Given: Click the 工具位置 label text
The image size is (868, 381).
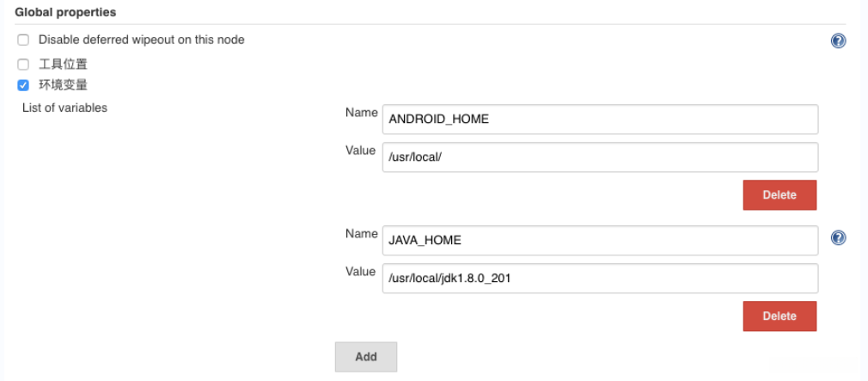Looking at the screenshot, I should click(63, 64).
